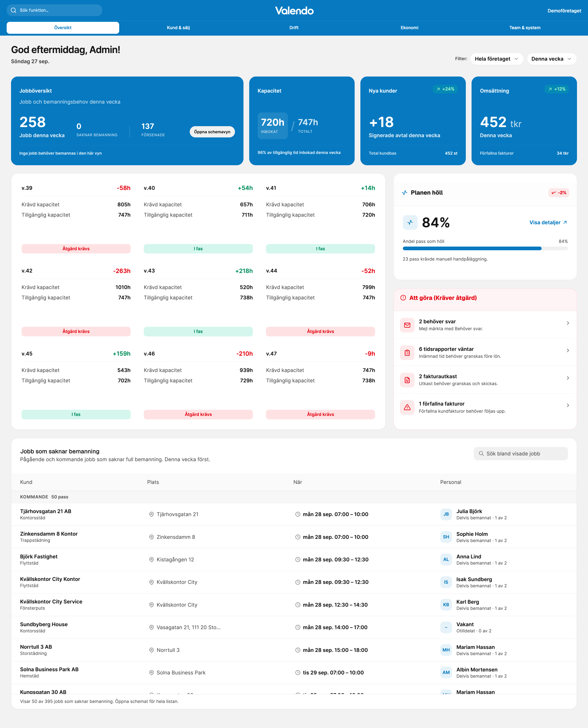Click the v.45 I fas status badge

pos(76,415)
